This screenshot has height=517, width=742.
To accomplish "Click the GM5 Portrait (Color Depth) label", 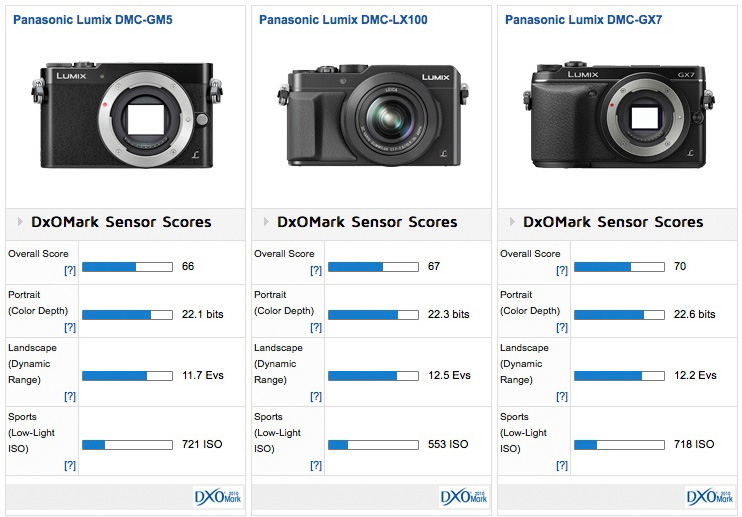I will [x=38, y=303].
